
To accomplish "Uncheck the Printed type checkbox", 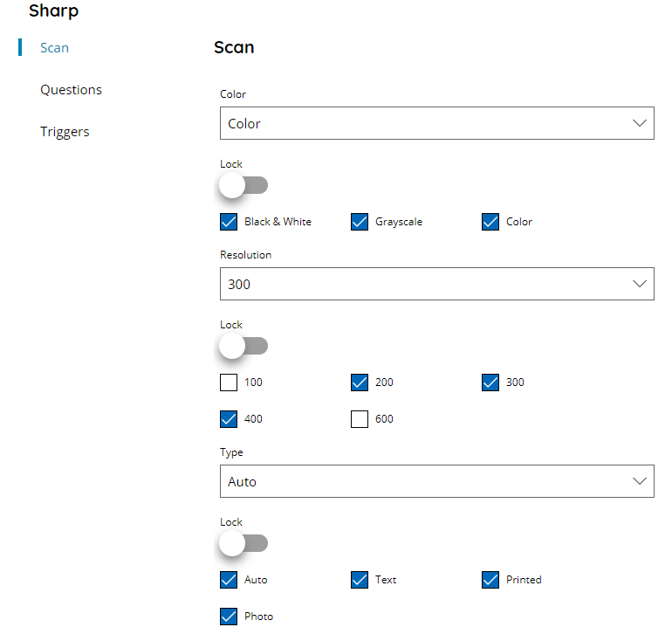I will tap(490, 580).
